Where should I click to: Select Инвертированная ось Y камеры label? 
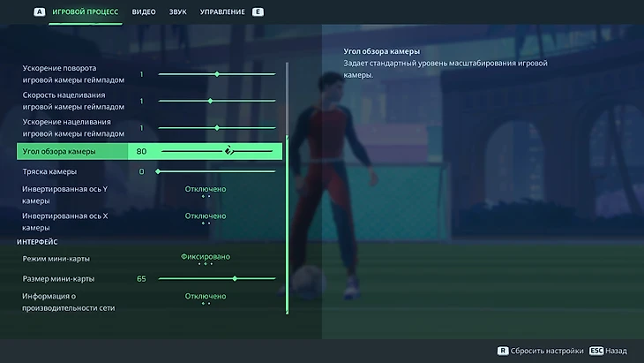65,195
